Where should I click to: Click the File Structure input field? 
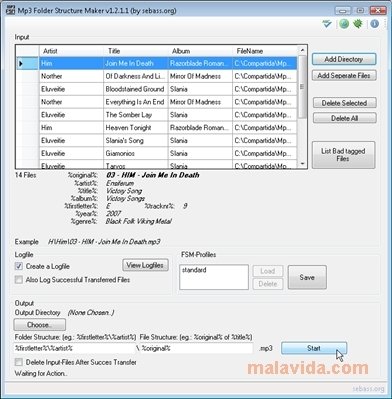pos(196,348)
